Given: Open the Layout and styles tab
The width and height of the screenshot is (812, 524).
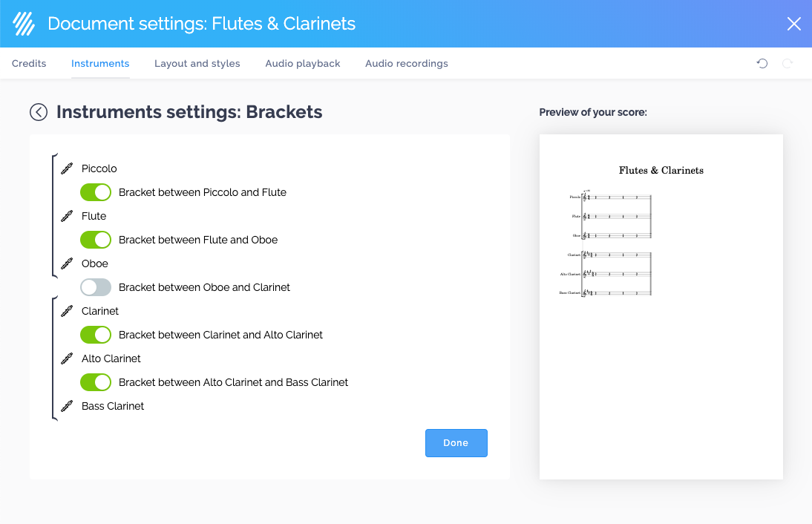Looking at the screenshot, I should [197, 63].
